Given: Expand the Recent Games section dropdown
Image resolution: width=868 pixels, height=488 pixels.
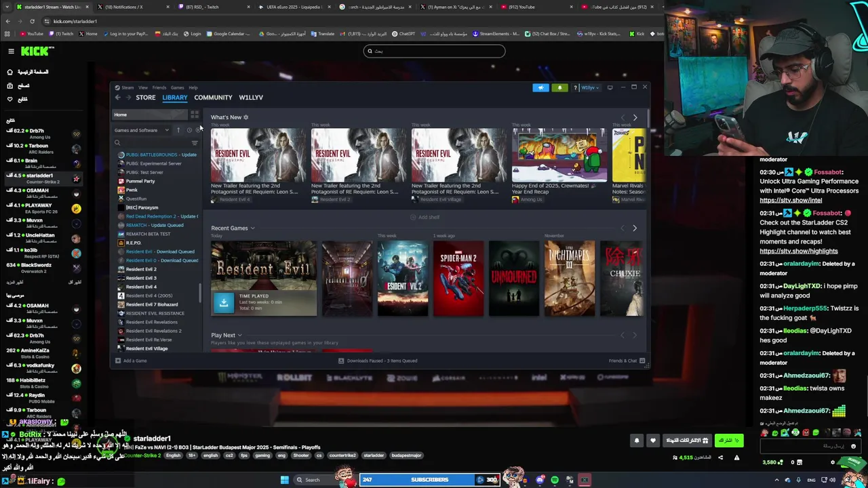Looking at the screenshot, I should coord(252,228).
